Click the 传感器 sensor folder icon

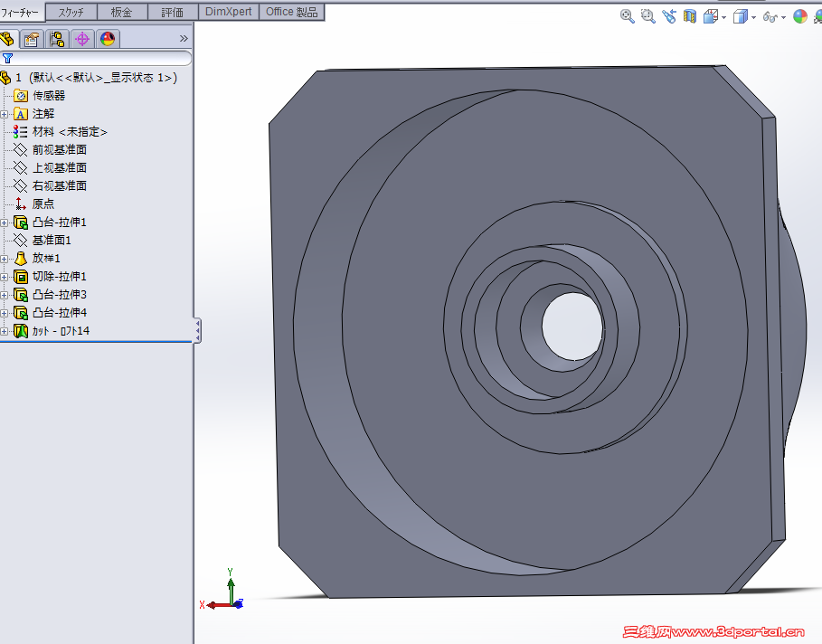click(x=21, y=96)
